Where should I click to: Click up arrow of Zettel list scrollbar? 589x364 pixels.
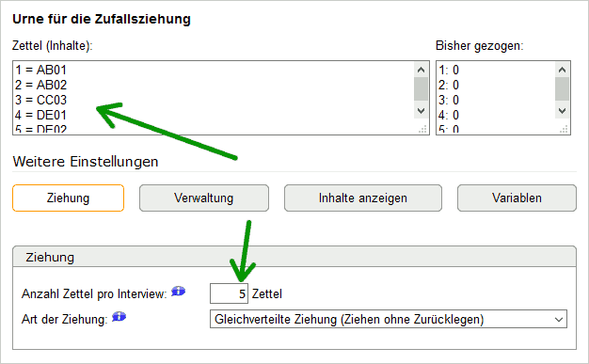422,70
